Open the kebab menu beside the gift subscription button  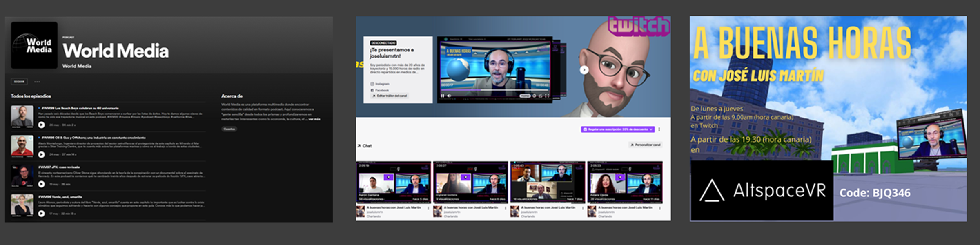pyautogui.click(x=659, y=129)
